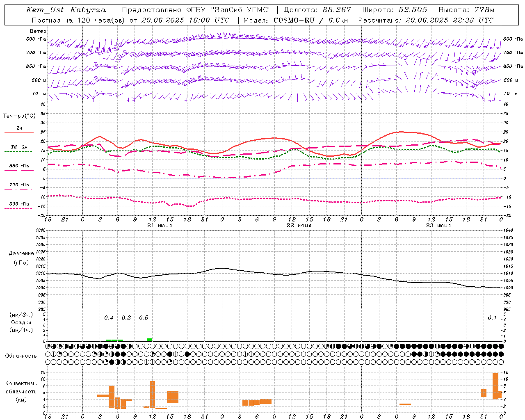
Task: Click the (мм/1ч.) precipitation unit label
Action: click(x=21, y=330)
